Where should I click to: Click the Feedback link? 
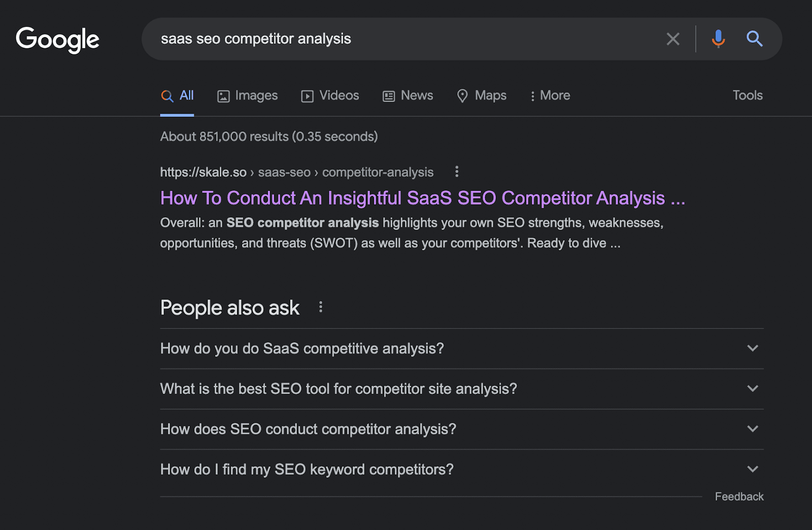tap(739, 496)
